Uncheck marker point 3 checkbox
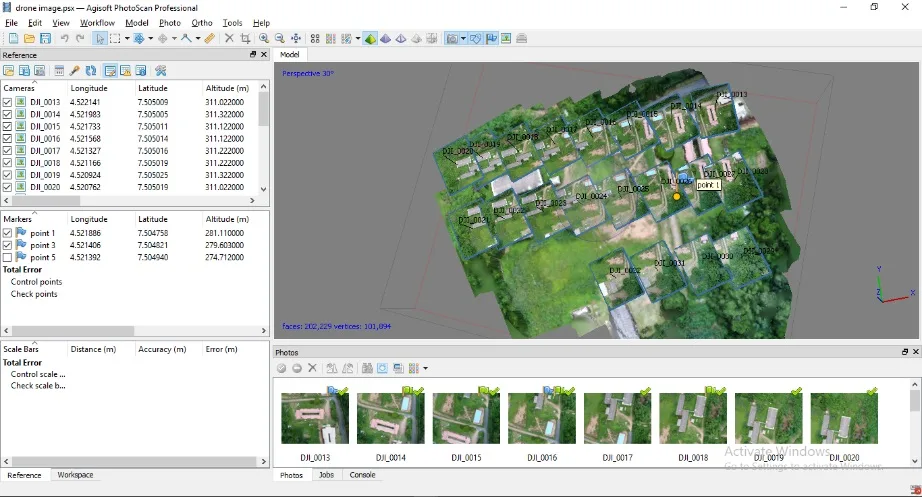 tap(7, 245)
